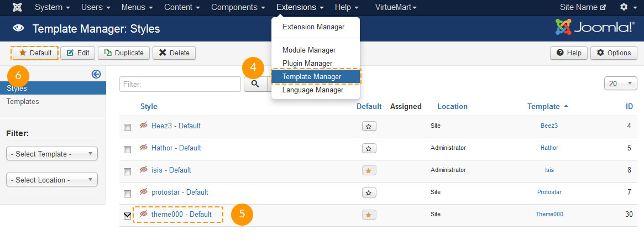Toggle default star for protostar style

click(x=369, y=192)
